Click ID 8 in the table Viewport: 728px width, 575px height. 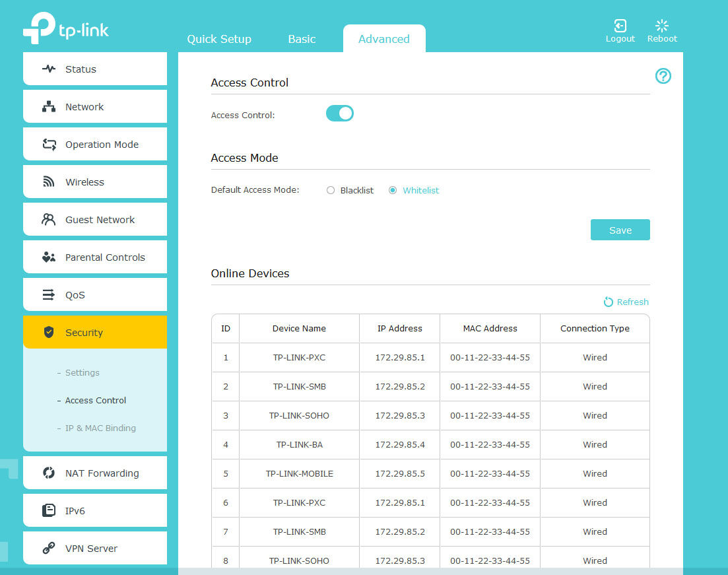(226, 560)
